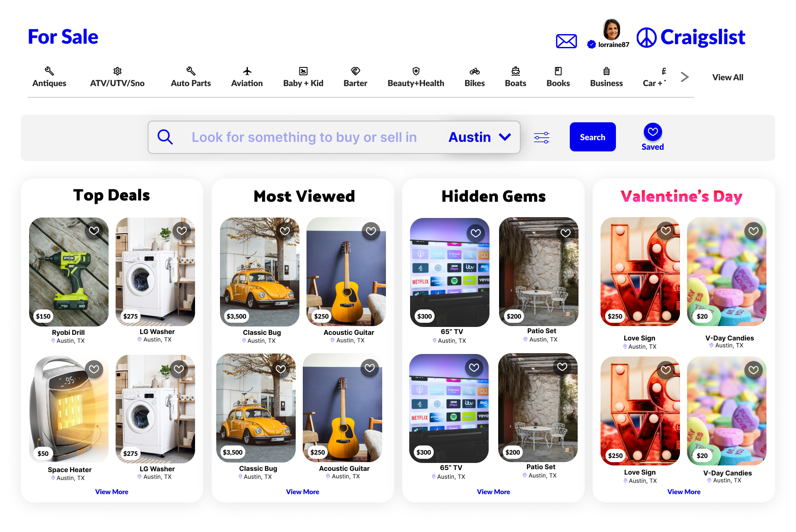This screenshot has width=796, height=532.
Task: Click View More under Most Viewed
Action: click(303, 492)
